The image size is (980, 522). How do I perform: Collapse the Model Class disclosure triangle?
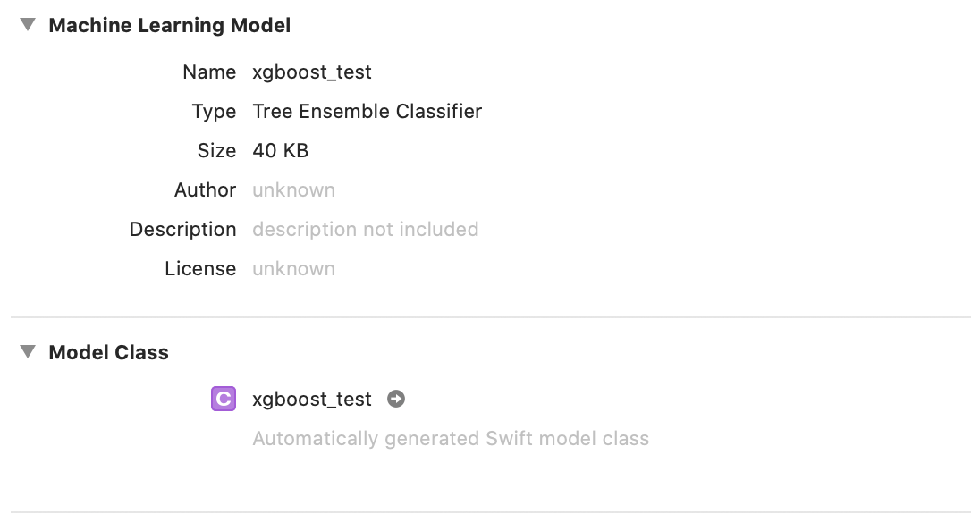28,351
